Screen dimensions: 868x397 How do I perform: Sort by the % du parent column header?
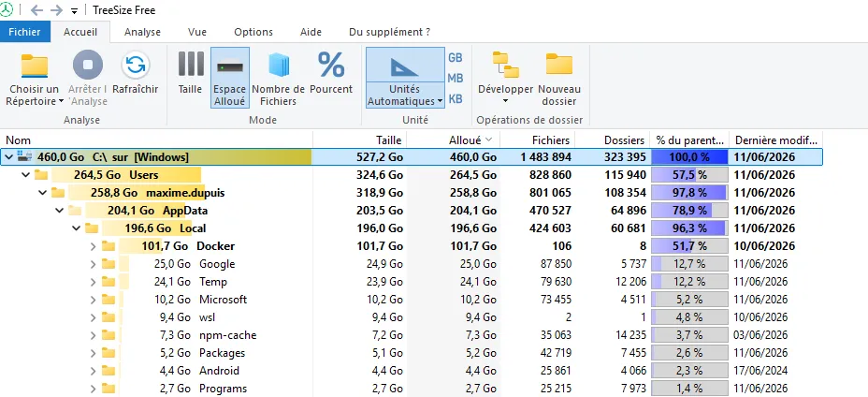click(689, 140)
